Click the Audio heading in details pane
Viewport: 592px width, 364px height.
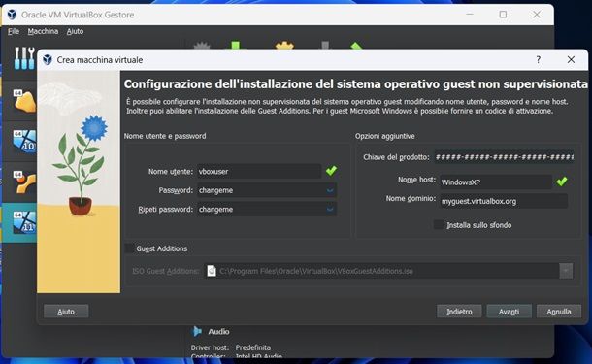[x=218, y=332]
